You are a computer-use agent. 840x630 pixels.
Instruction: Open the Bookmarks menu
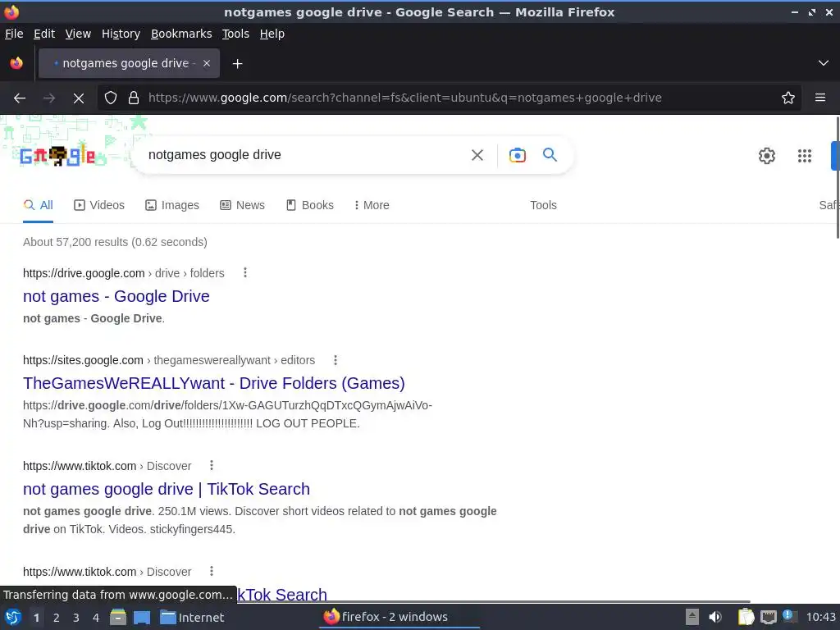[x=181, y=34]
